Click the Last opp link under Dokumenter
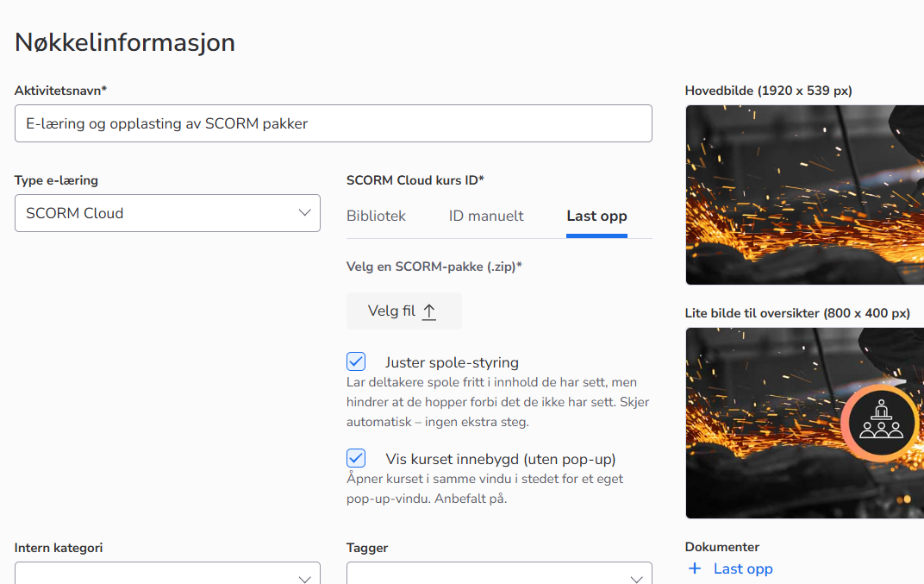924x584 pixels. click(x=742, y=568)
